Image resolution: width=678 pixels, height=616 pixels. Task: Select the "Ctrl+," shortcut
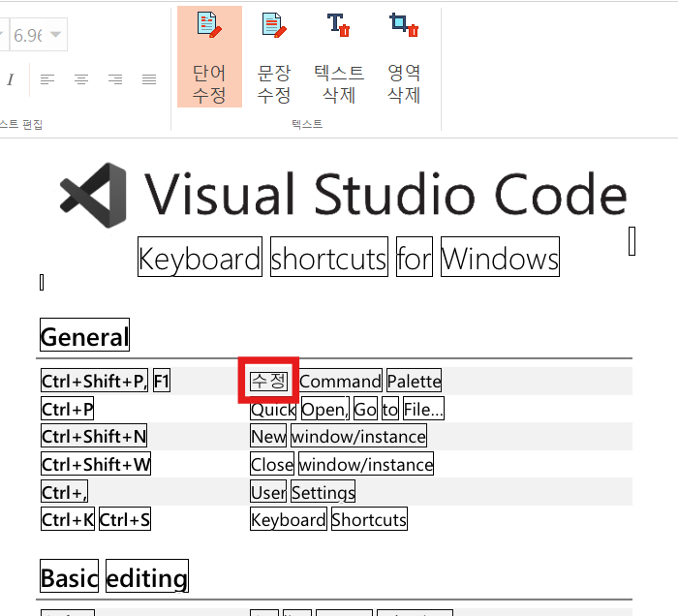pyautogui.click(x=65, y=491)
